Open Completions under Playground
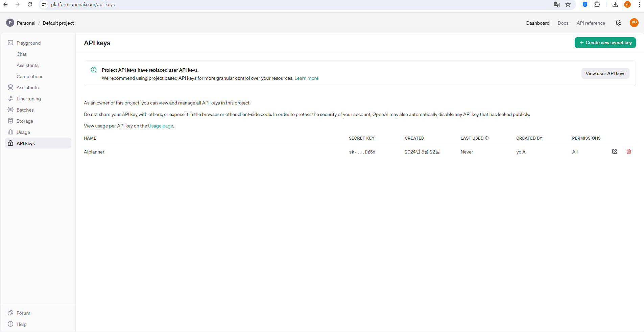644x332 pixels. click(30, 76)
